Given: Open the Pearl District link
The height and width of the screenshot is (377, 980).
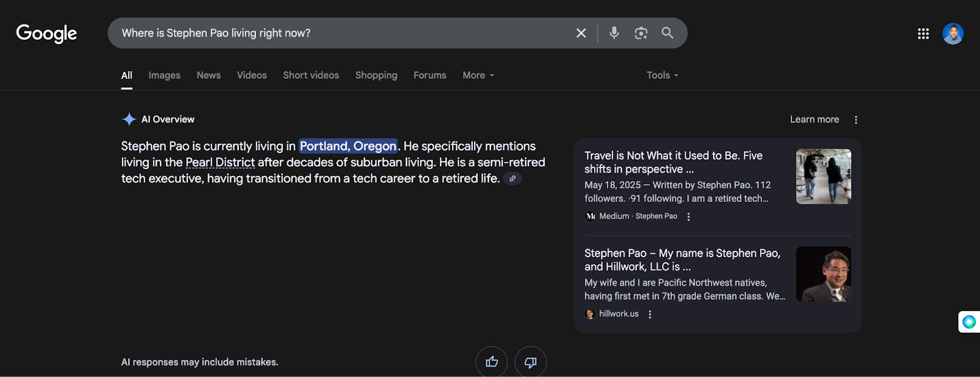Looking at the screenshot, I should (x=220, y=163).
